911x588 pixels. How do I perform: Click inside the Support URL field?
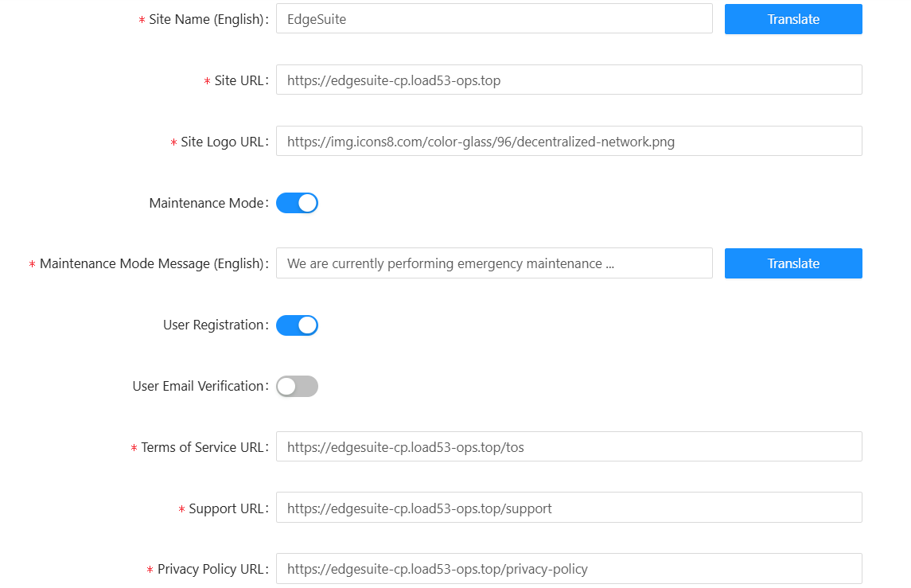pos(568,508)
